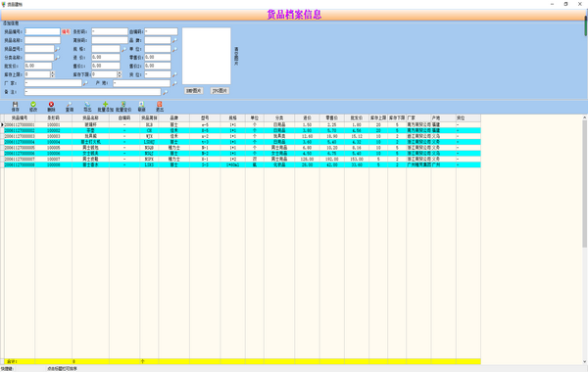Sort by the 批发价 column header
Viewport: 588px width, 372px height.
(x=357, y=118)
